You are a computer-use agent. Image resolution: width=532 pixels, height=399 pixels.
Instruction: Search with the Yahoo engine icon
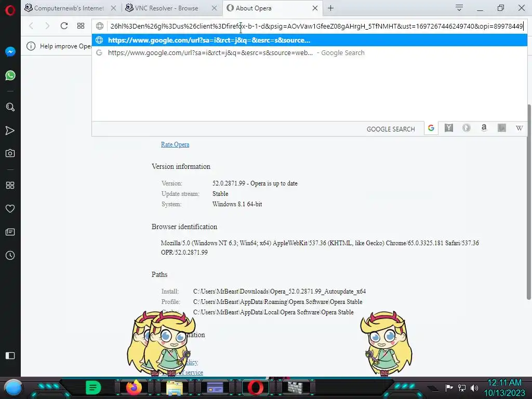pos(448,128)
